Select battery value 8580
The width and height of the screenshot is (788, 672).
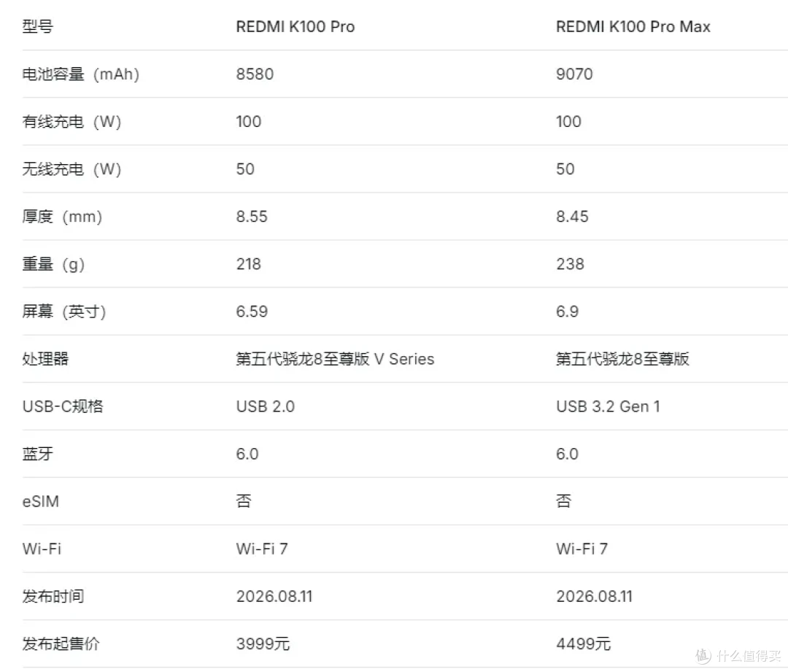(x=255, y=74)
